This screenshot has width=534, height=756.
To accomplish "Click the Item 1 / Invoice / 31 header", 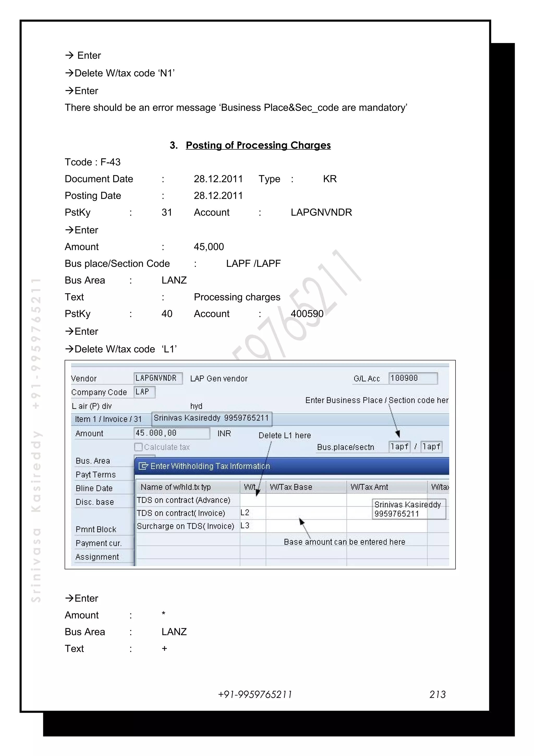I will (108, 419).
